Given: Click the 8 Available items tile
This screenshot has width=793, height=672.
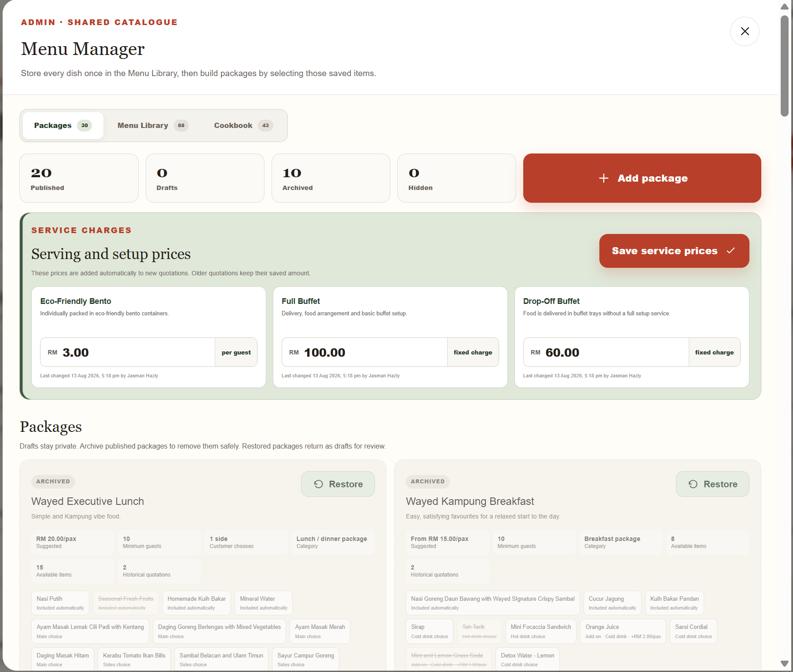Looking at the screenshot, I should [708, 542].
